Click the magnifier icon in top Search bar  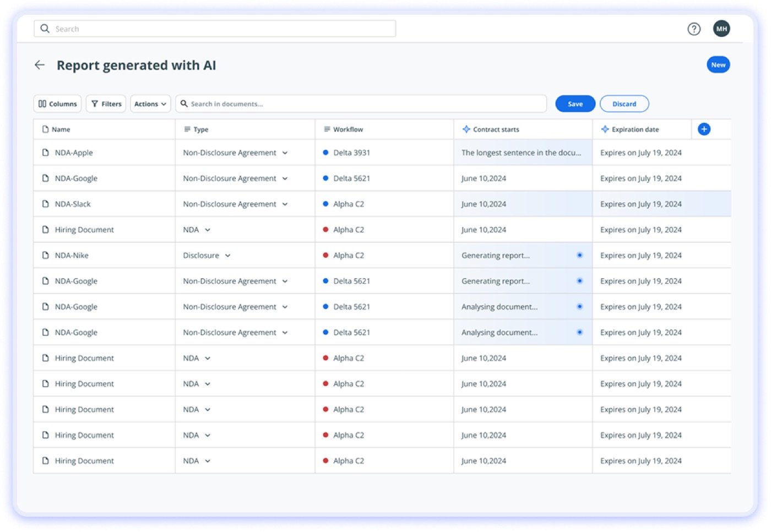pos(45,29)
